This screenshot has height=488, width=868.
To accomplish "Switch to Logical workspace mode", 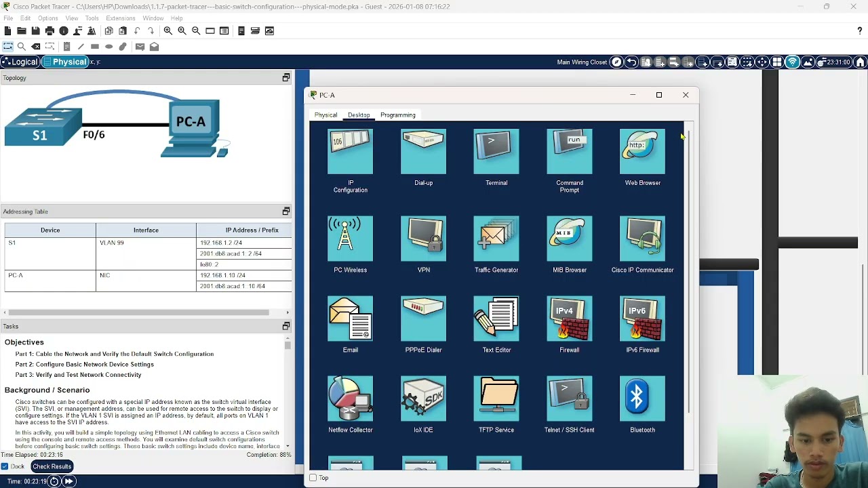I will 20,62.
